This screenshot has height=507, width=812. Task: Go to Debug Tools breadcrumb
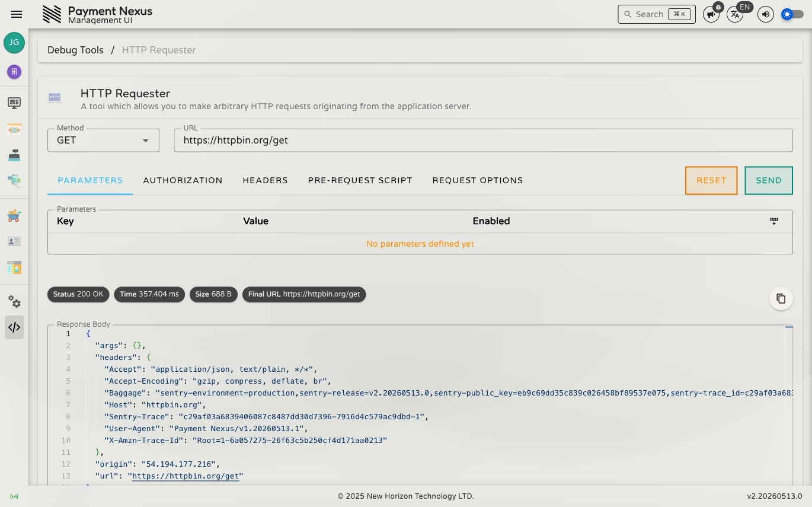[75, 50]
